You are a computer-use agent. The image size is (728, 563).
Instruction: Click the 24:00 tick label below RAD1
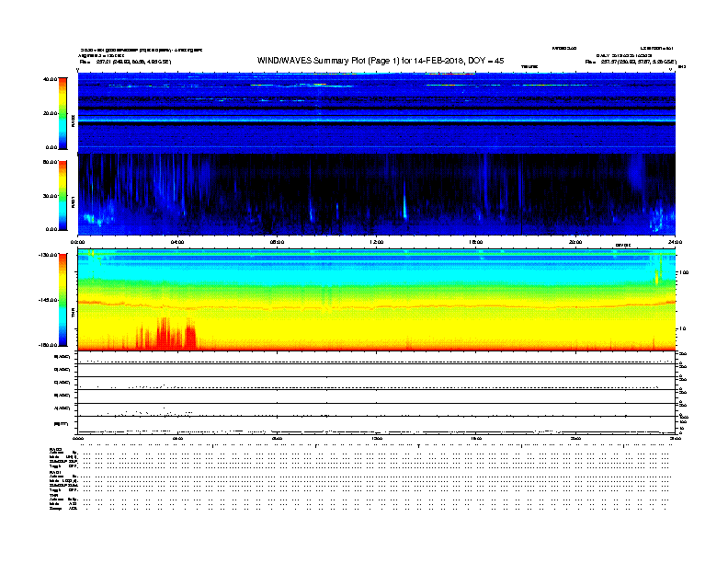(674, 243)
